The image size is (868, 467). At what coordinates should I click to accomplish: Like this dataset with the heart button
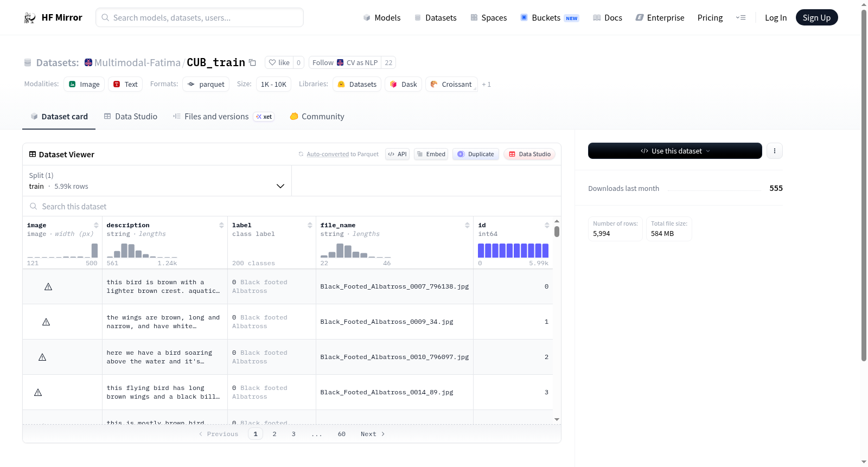pyautogui.click(x=279, y=62)
